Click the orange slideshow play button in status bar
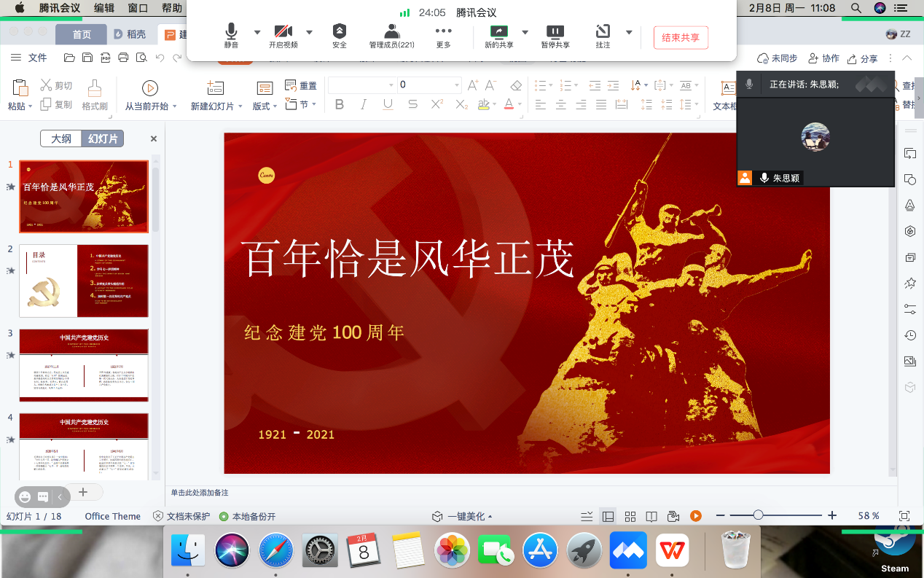Image resolution: width=924 pixels, height=578 pixels. click(x=696, y=516)
